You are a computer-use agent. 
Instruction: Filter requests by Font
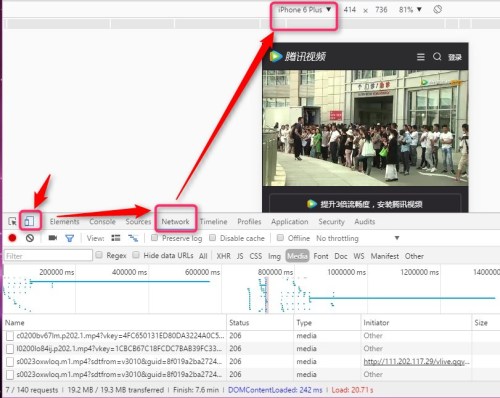tap(321, 256)
